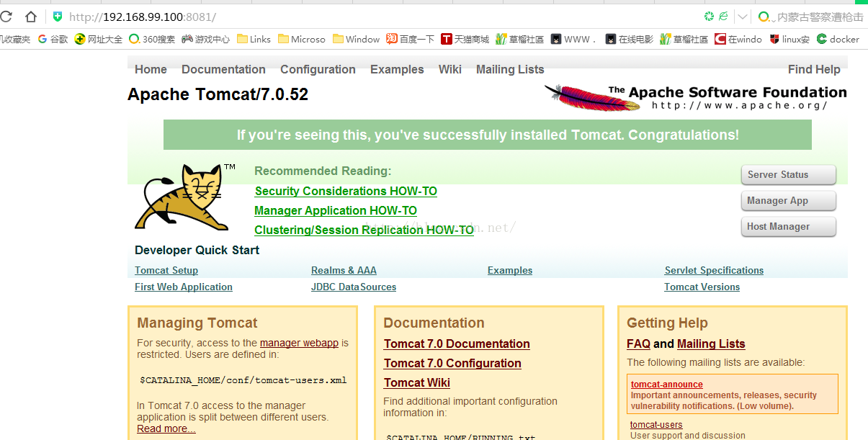Click the Server Status button

tap(788, 175)
